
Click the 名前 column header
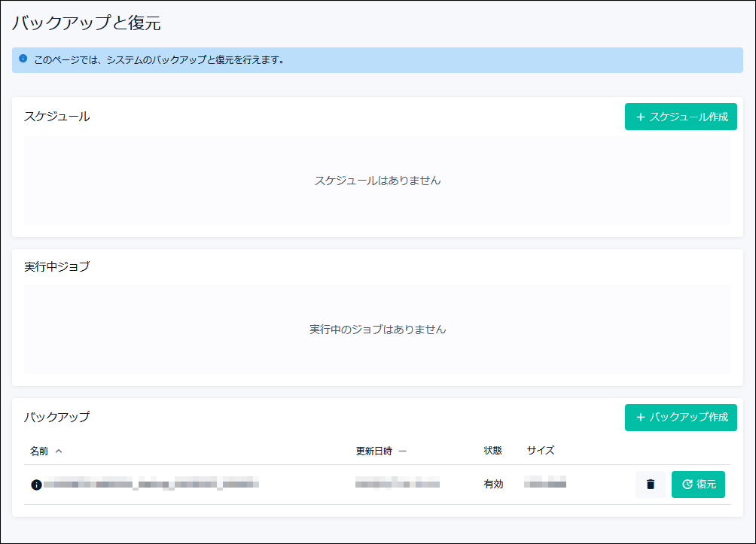click(39, 451)
